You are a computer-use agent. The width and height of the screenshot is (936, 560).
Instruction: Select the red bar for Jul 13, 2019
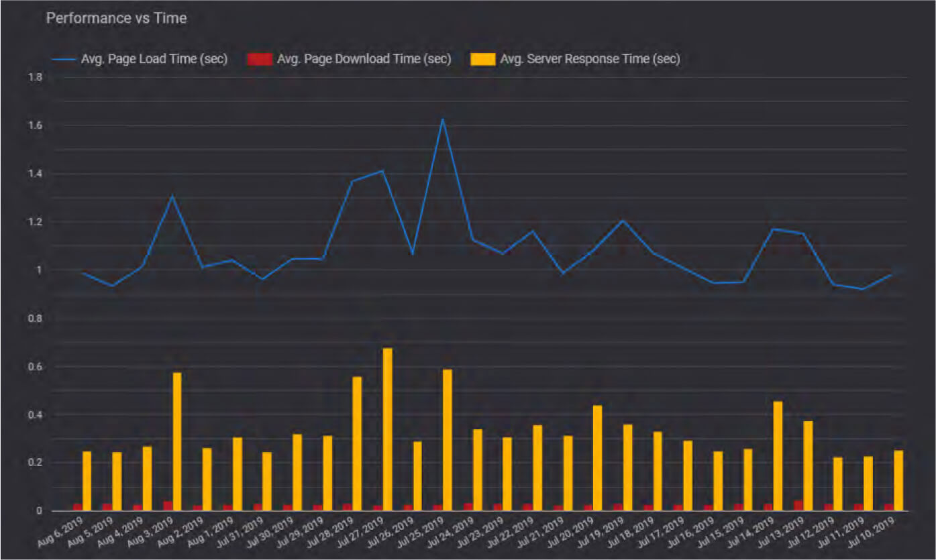point(798,505)
